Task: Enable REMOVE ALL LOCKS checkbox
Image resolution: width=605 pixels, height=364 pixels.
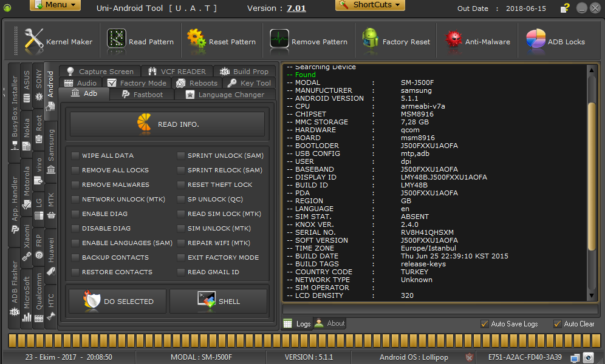Action: pyautogui.click(x=75, y=170)
